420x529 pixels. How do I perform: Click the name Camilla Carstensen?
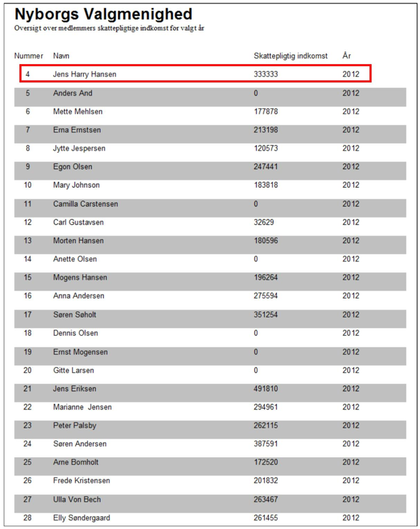point(85,204)
